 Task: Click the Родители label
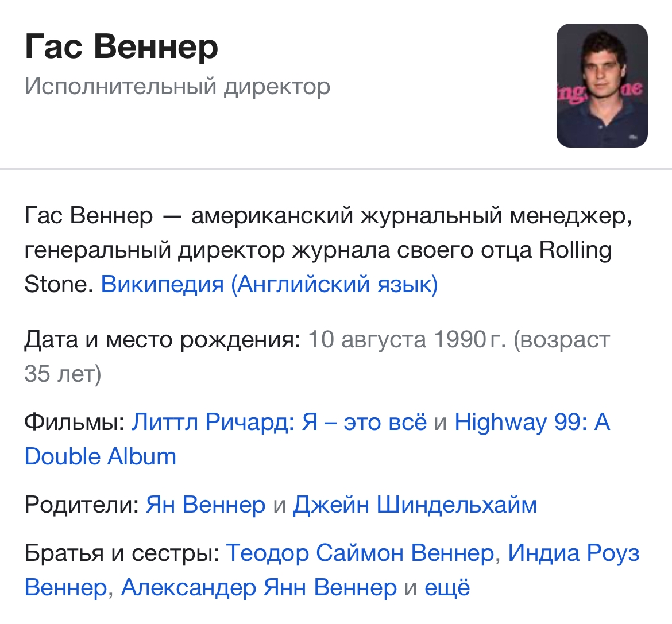click(82, 505)
